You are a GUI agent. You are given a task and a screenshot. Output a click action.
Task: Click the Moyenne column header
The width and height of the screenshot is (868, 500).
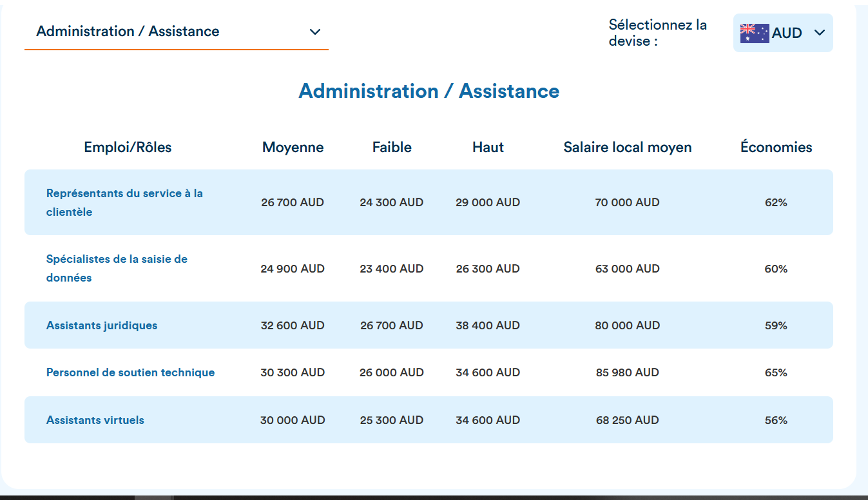coord(293,147)
